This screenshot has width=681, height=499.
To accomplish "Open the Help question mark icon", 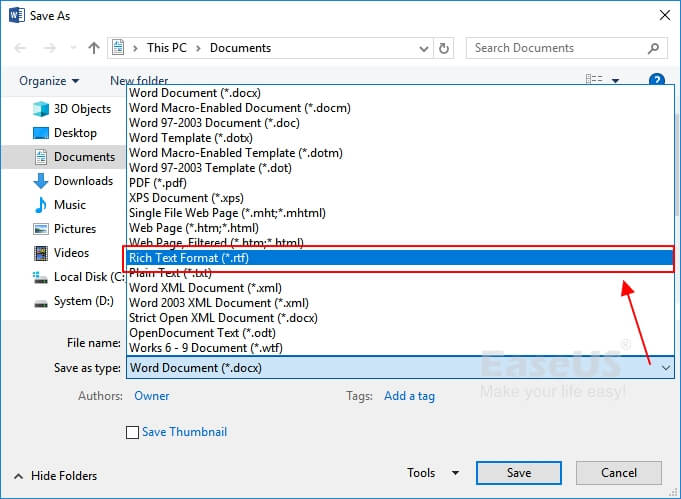I will point(657,81).
